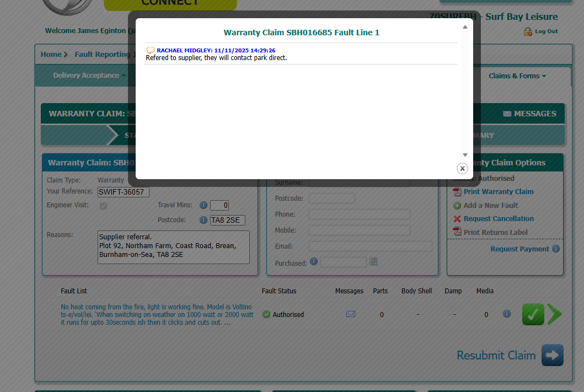Click the Reasons text area
The width and height of the screenshot is (584, 392).
[174, 247]
